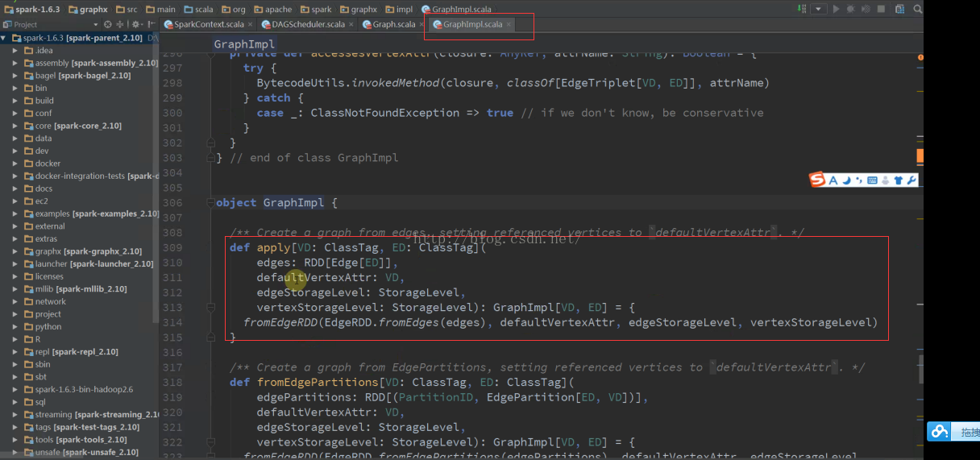Select the tags [spark-test-tags_2.10] item
The image size is (980, 460).
(x=81, y=427)
